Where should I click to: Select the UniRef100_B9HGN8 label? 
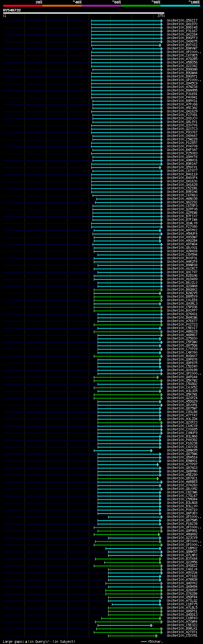click(182, 69)
